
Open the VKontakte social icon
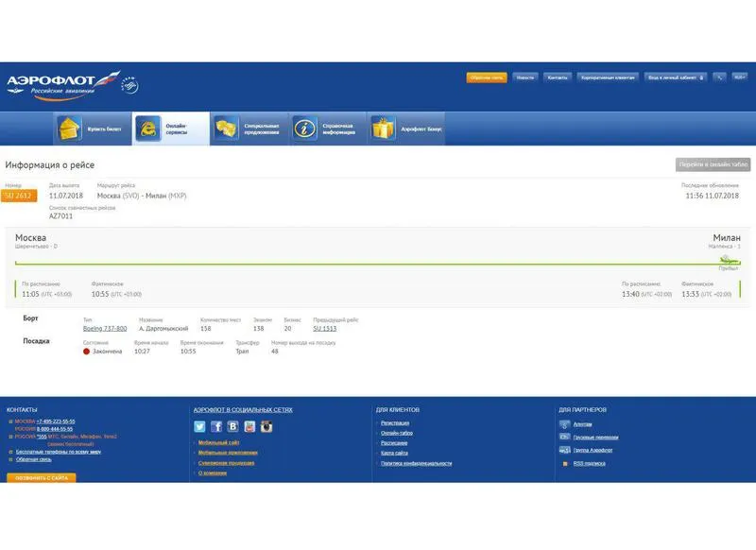click(x=232, y=426)
